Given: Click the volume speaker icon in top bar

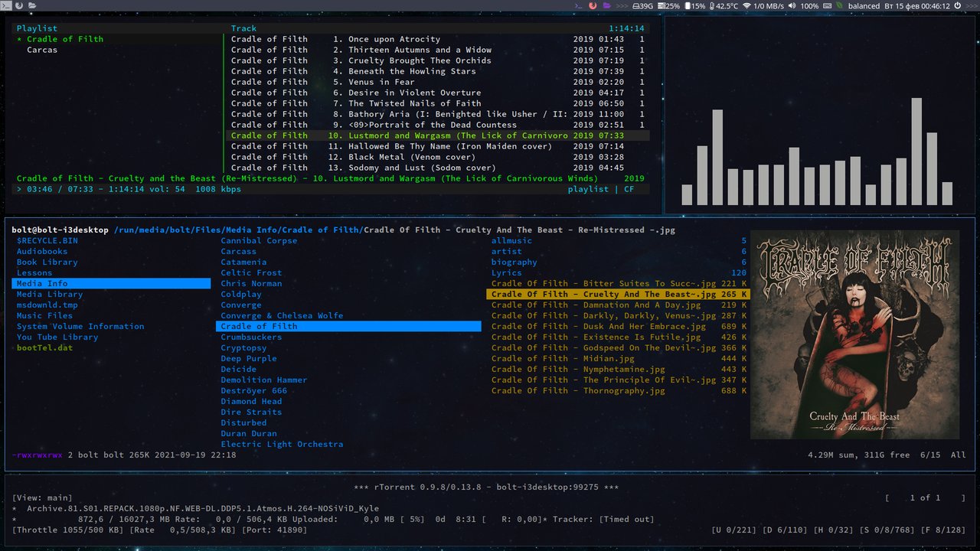Looking at the screenshot, I should [x=792, y=5].
